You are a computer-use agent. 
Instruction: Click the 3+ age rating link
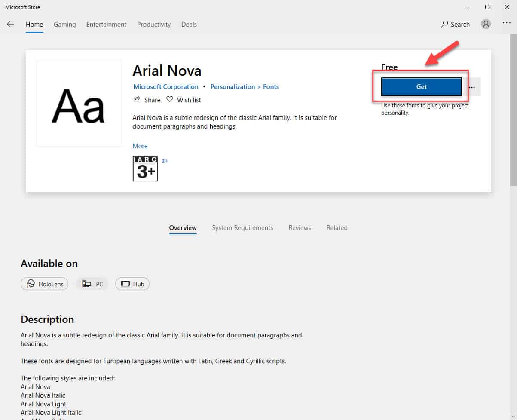pyautogui.click(x=165, y=161)
